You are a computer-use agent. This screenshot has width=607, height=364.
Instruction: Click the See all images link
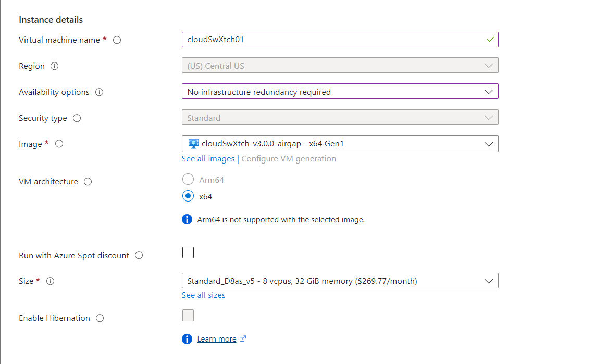207,158
